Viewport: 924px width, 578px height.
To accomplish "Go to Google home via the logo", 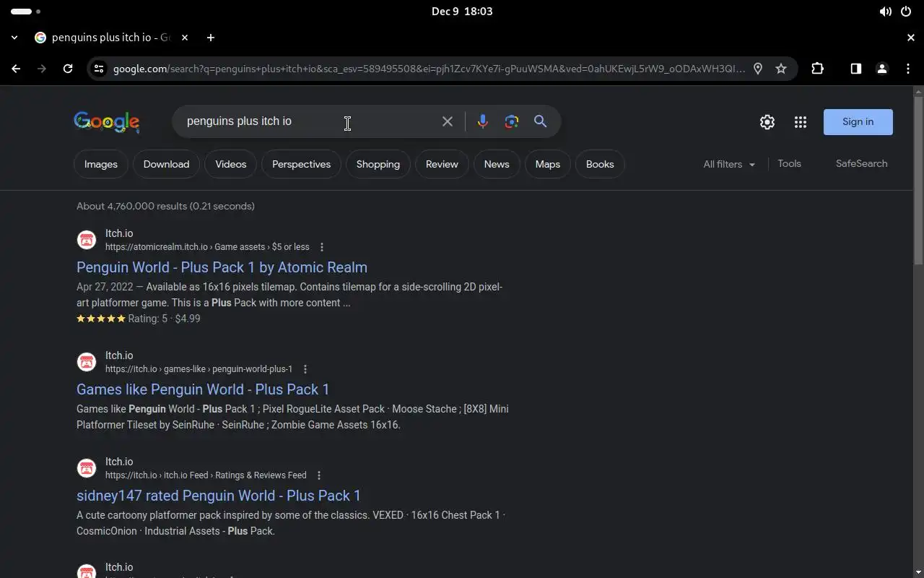I will (107, 122).
